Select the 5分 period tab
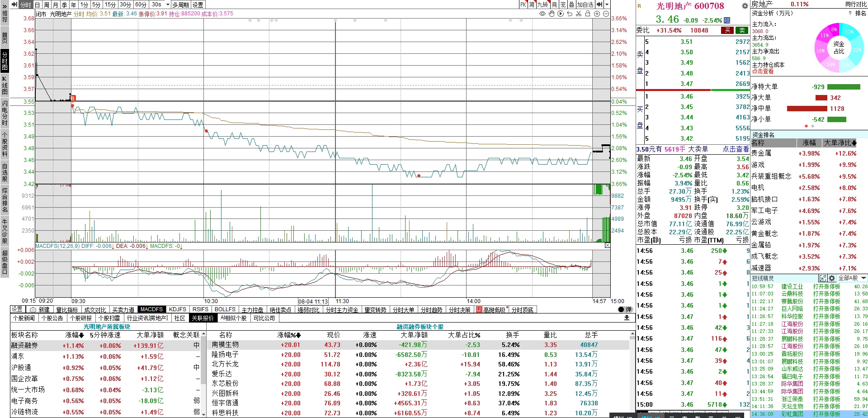 coord(96,5)
